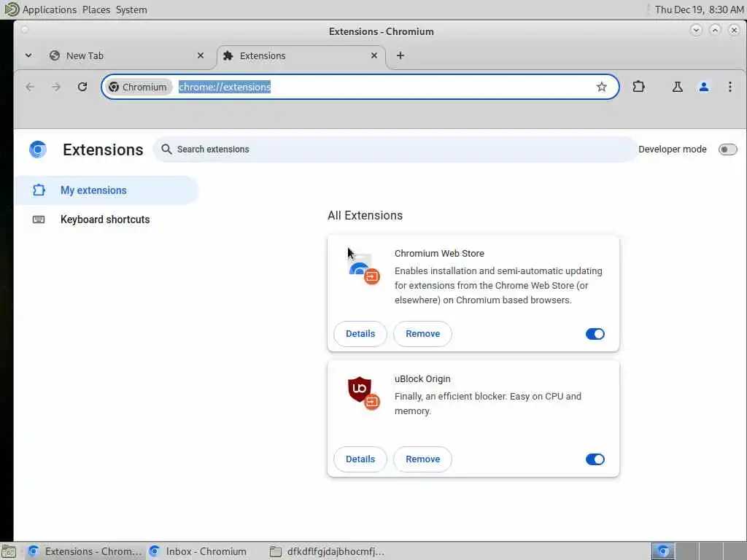Open the profile avatar icon
The width and height of the screenshot is (747, 560).
coord(704,87)
